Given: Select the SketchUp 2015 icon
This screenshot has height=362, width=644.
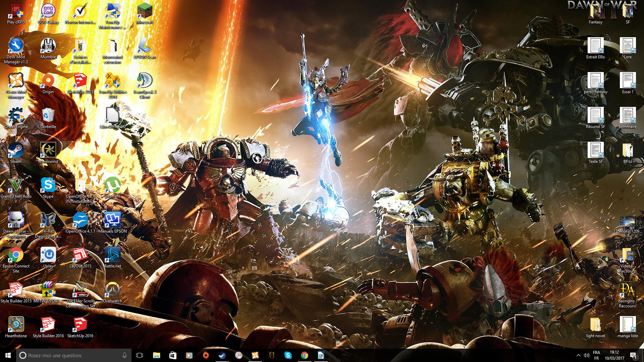Looking at the screenshot, I should point(80,83).
